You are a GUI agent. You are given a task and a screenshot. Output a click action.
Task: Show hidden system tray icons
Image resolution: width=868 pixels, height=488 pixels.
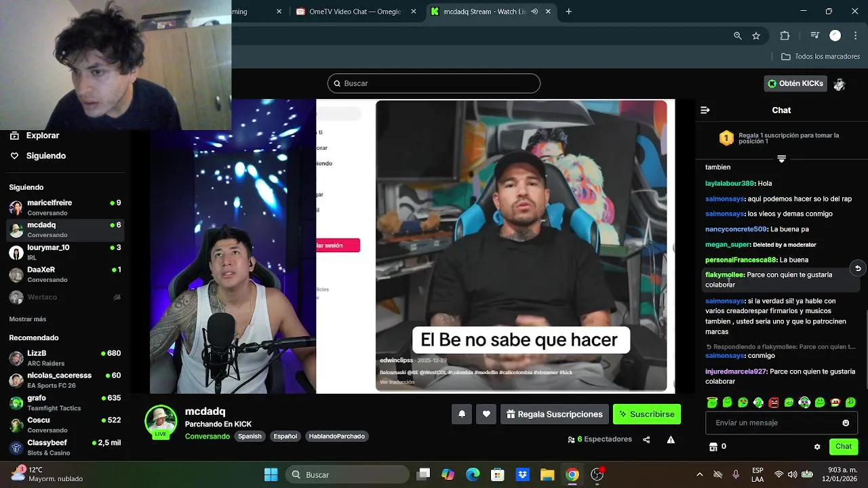point(700,474)
